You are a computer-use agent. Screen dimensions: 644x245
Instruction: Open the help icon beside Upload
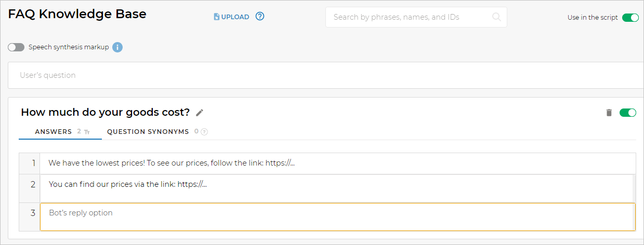pyautogui.click(x=260, y=17)
